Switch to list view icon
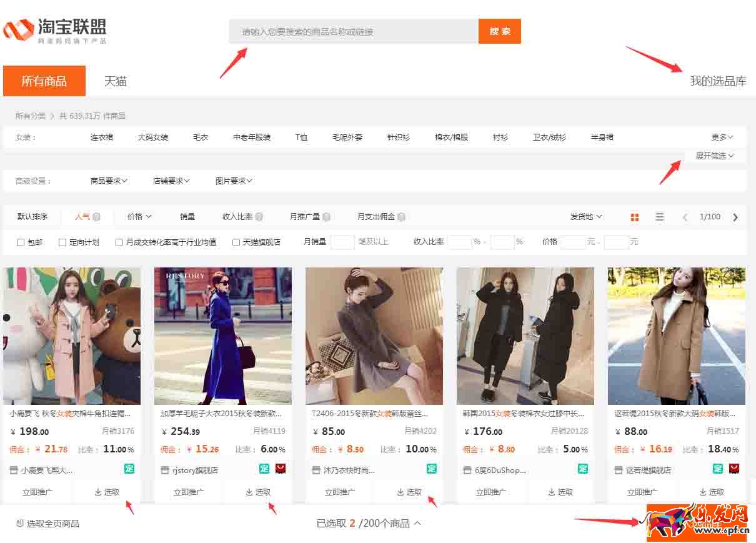This screenshot has width=756, height=543. coord(660,217)
